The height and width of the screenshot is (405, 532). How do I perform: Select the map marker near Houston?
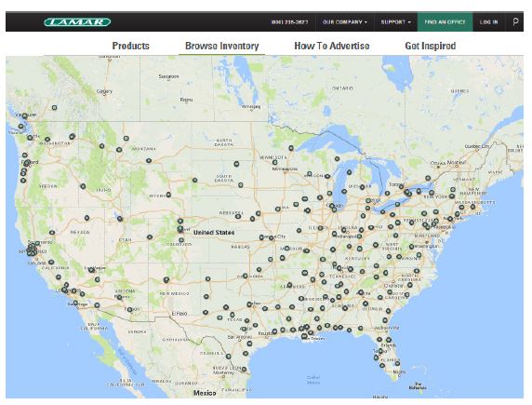[274, 331]
